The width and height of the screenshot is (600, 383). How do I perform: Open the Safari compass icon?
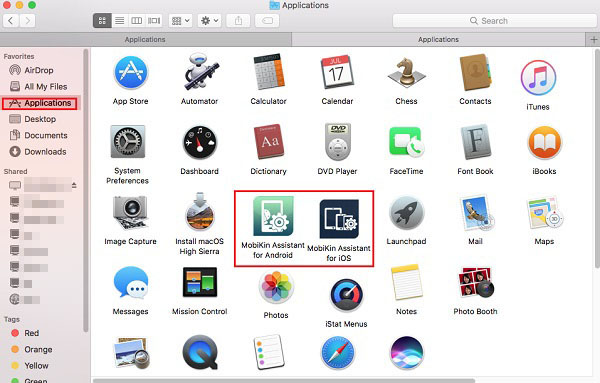pyautogui.click(x=337, y=353)
